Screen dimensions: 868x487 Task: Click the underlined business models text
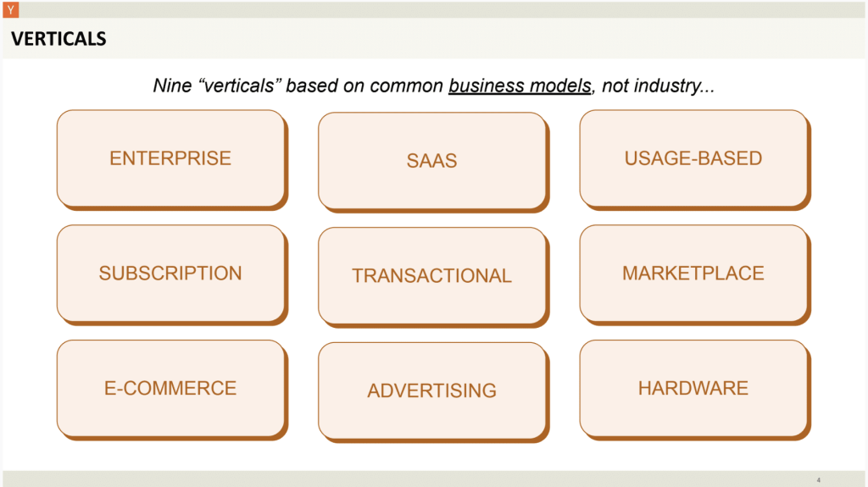[x=520, y=86]
